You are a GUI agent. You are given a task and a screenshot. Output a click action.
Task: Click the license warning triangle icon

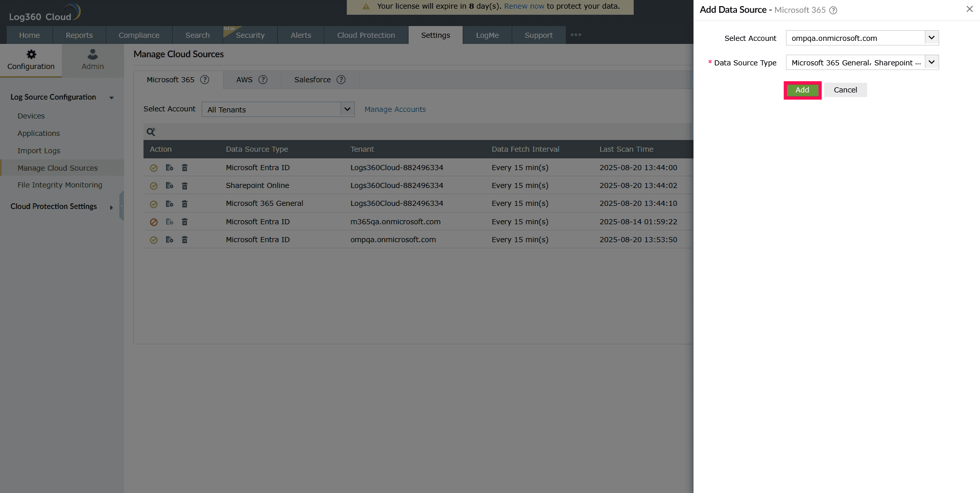[366, 7]
